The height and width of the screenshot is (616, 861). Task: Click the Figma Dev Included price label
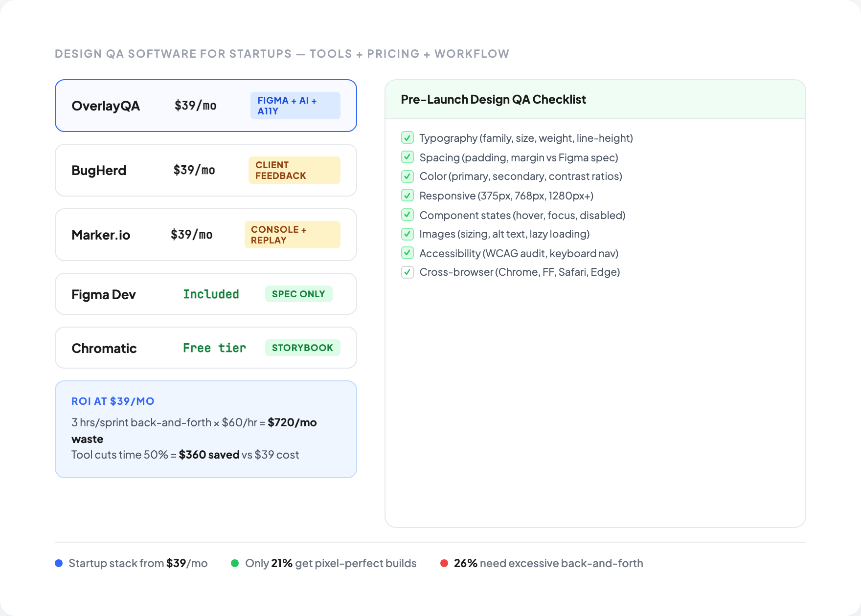[x=211, y=294]
